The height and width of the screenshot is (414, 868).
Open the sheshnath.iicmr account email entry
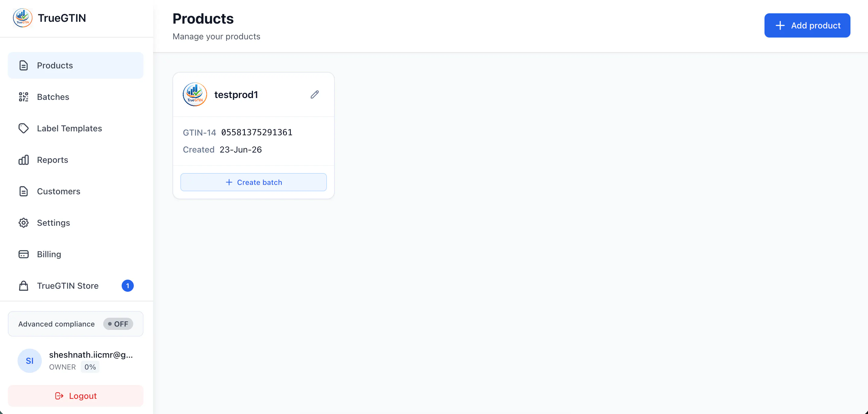click(x=91, y=355)
